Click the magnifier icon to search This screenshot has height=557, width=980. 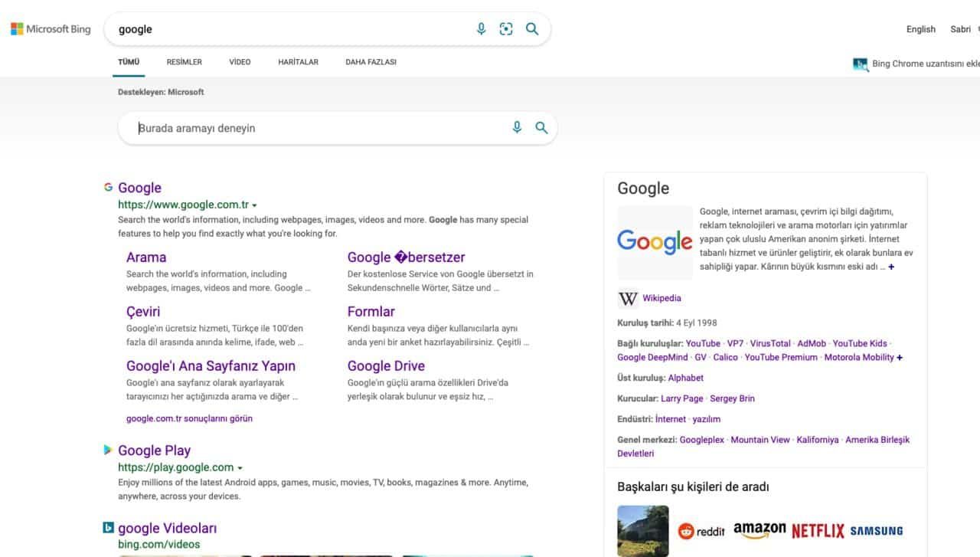click(x=531, y=28)
